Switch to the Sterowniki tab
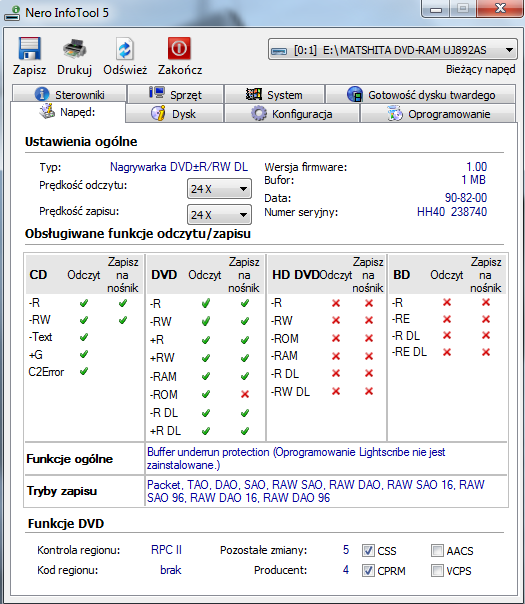The image size is (525, 604). point(69,94)
